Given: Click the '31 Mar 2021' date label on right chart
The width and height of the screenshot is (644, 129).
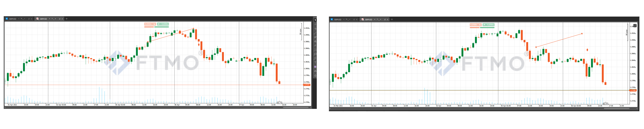Looking at the screenshot, I should (338, 106).
